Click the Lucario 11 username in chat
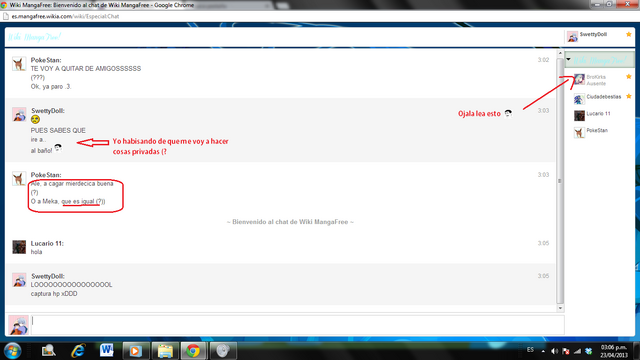This screenshot has height=360, width=640. [47, 243]
